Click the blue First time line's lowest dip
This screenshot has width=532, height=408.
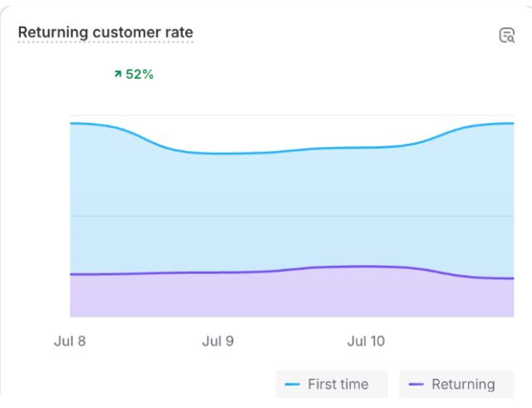click(x=216, y=153)
